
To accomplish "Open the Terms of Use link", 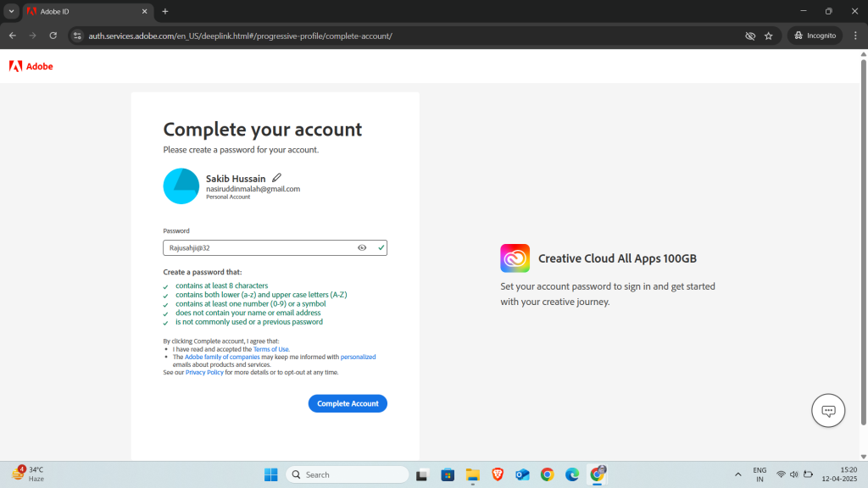I will click(270, 349).
